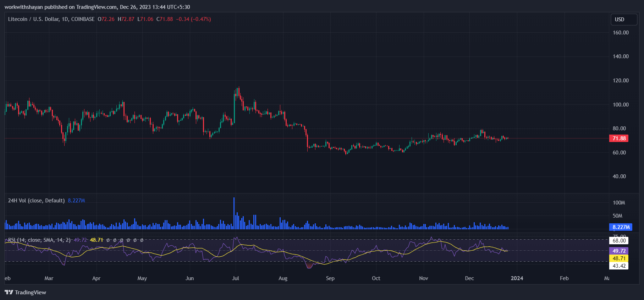Click the TradingView logo at the bottom
The image size is (644, 300).
click(x=25, y=292)
